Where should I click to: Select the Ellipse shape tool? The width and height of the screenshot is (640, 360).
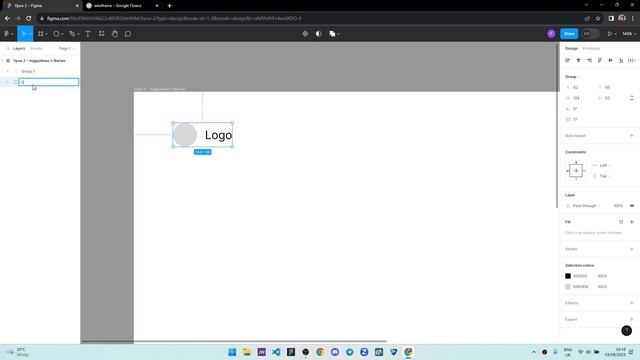pyautogui.click(x=56, y=34)
